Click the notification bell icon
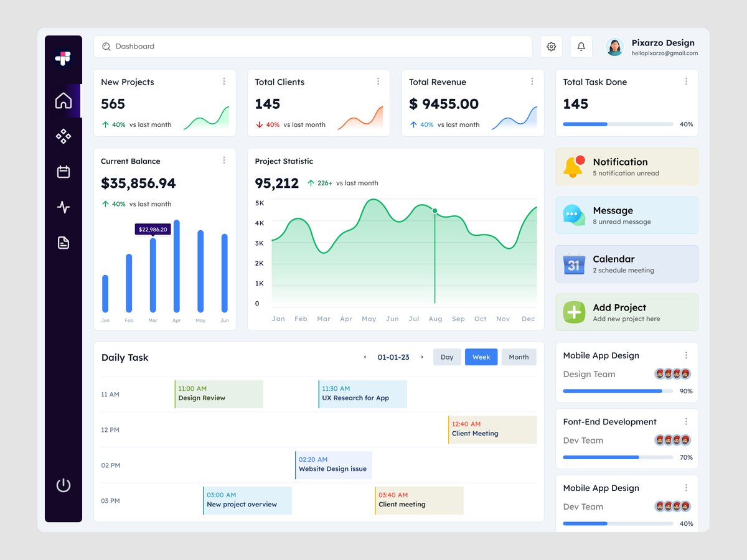 (581, 46)
